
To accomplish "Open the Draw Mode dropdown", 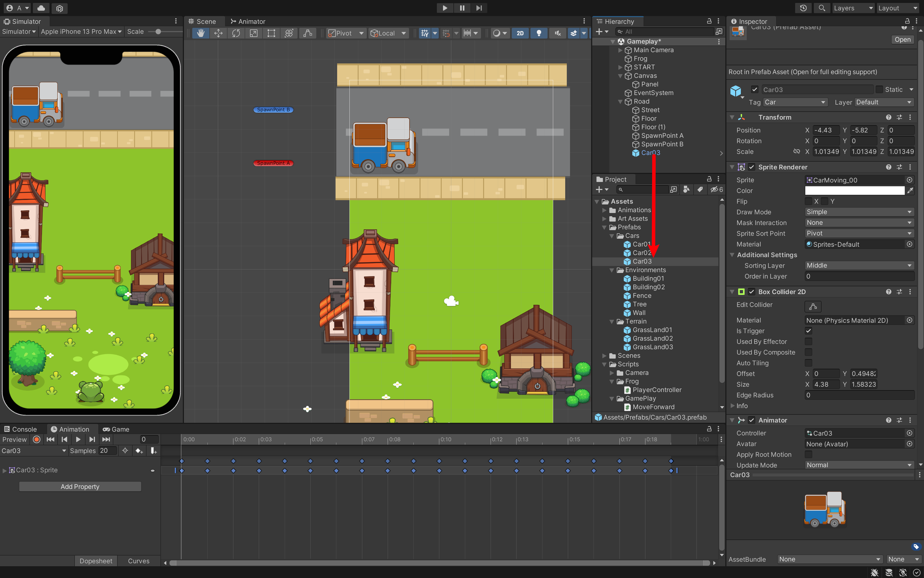I will click(859, 212).
